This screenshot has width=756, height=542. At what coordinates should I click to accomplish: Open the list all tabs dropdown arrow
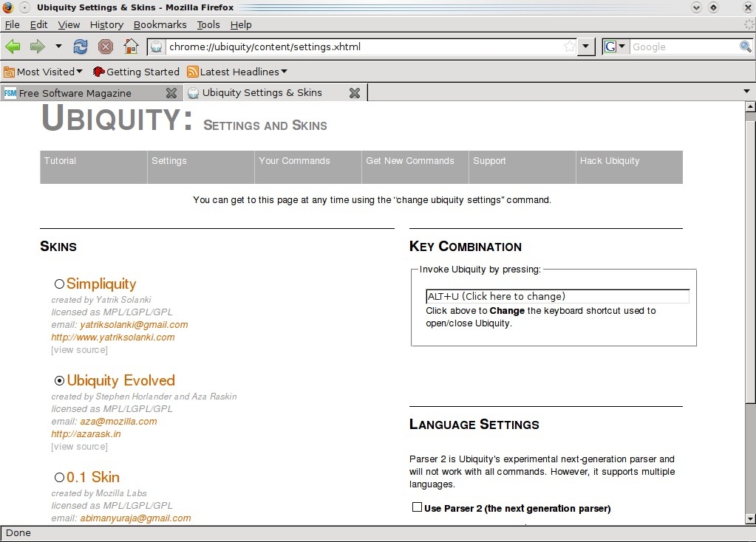pos(747,91)
